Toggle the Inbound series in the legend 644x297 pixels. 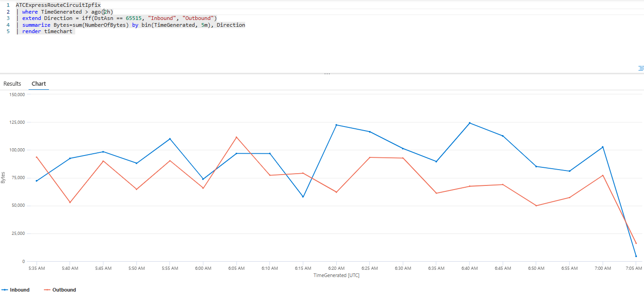(18, 289)
